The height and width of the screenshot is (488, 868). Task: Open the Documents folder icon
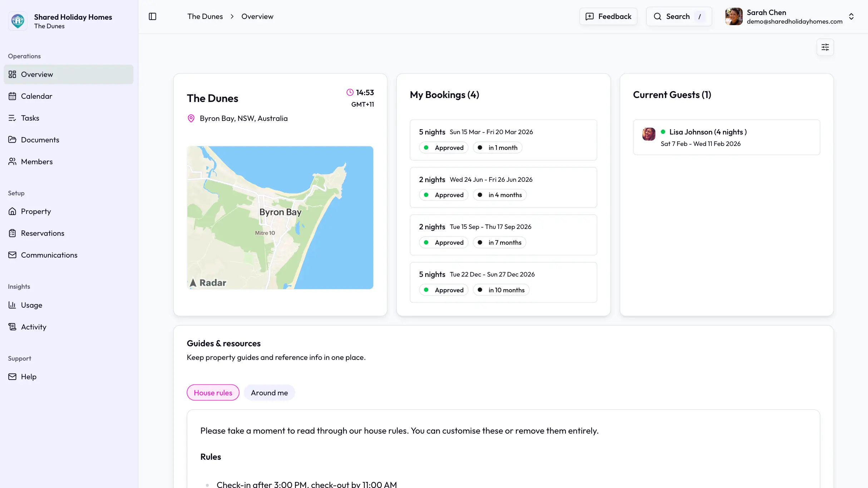[13, 140]
